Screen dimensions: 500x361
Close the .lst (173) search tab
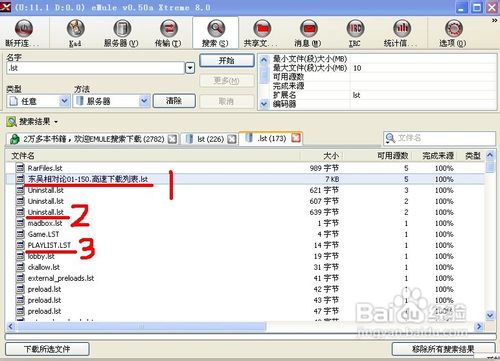click(x=296, y=138)
